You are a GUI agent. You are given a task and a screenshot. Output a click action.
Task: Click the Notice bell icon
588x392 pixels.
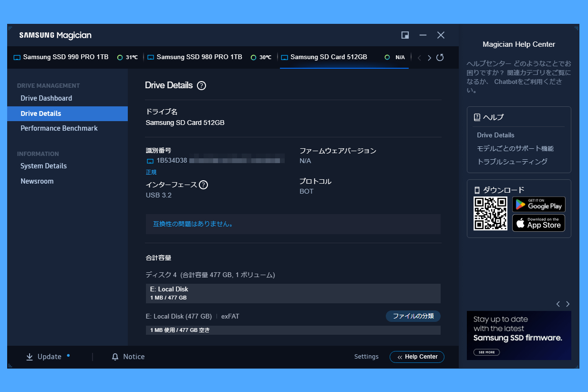point(115,357)
